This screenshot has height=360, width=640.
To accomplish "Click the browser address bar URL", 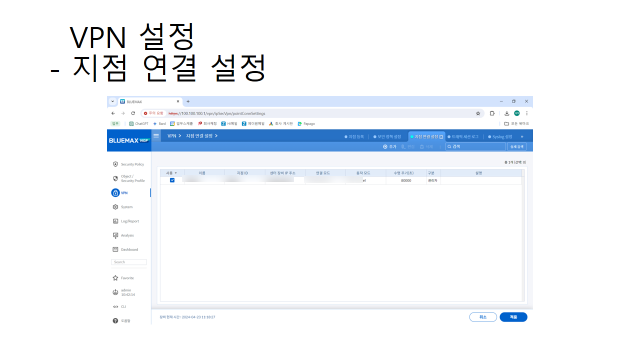I will point(217,113).
